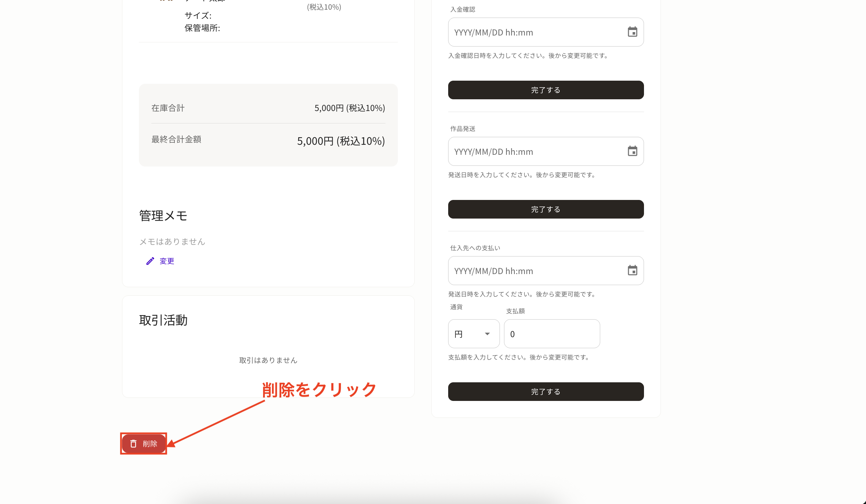Screen dimensions: 866x504
Task: Click the メモはありません placeholder text
Action: coord(172,242)
